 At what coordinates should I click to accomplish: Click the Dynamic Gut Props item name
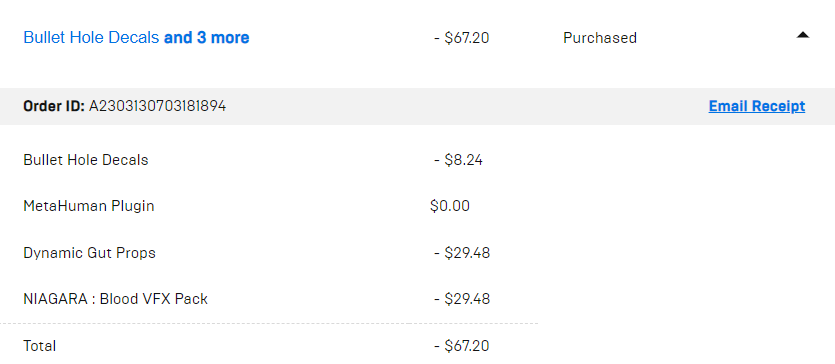pos(89,253)
